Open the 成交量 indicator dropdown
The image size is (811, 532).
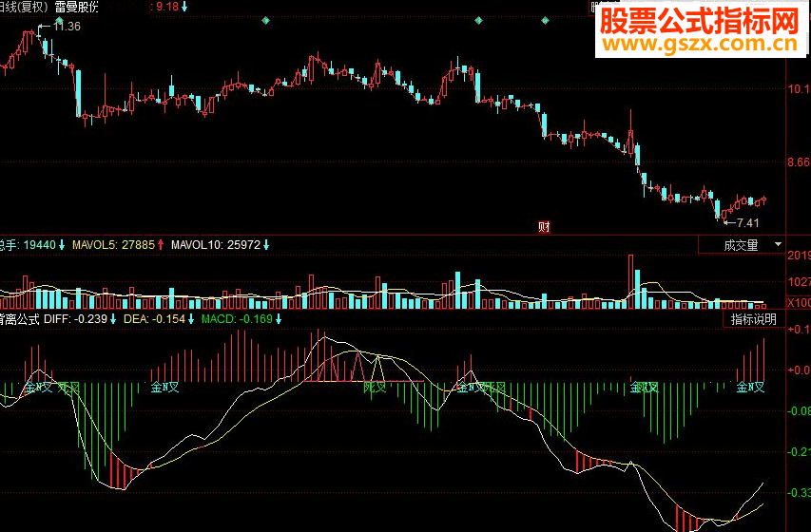pos(742,245)
